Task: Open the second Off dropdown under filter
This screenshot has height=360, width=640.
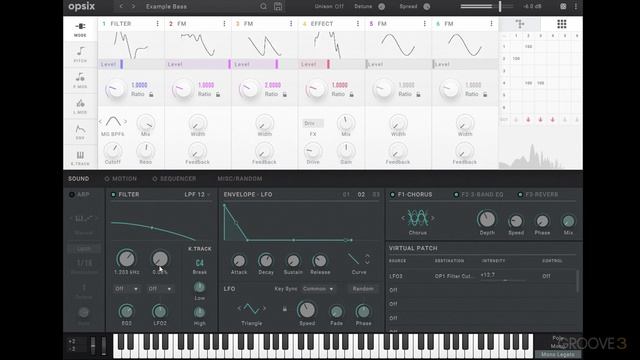Action: [160, 289]
